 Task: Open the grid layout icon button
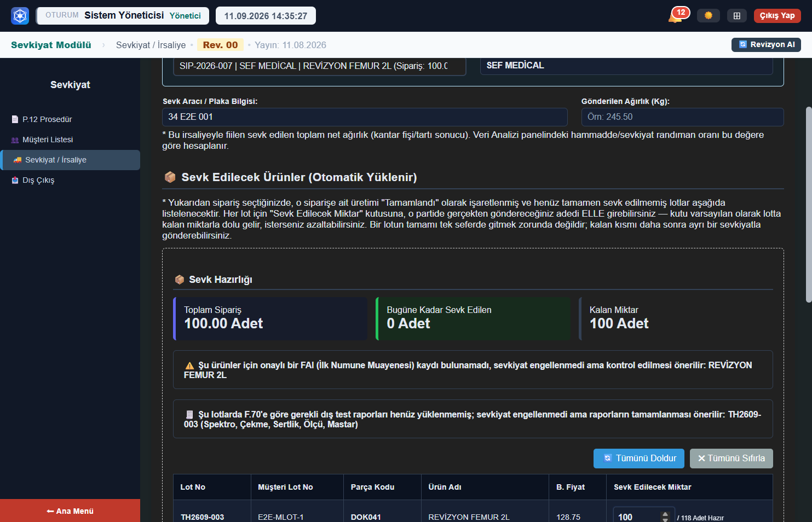point(737,16)
